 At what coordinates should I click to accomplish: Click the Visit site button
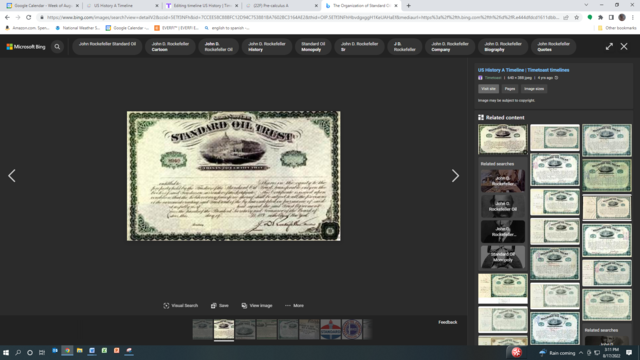[x=488, y=89]
